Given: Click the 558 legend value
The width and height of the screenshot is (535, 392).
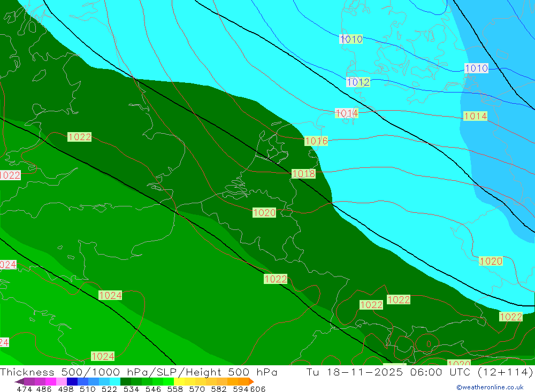Looking at the screenshot, I should 175,389.
